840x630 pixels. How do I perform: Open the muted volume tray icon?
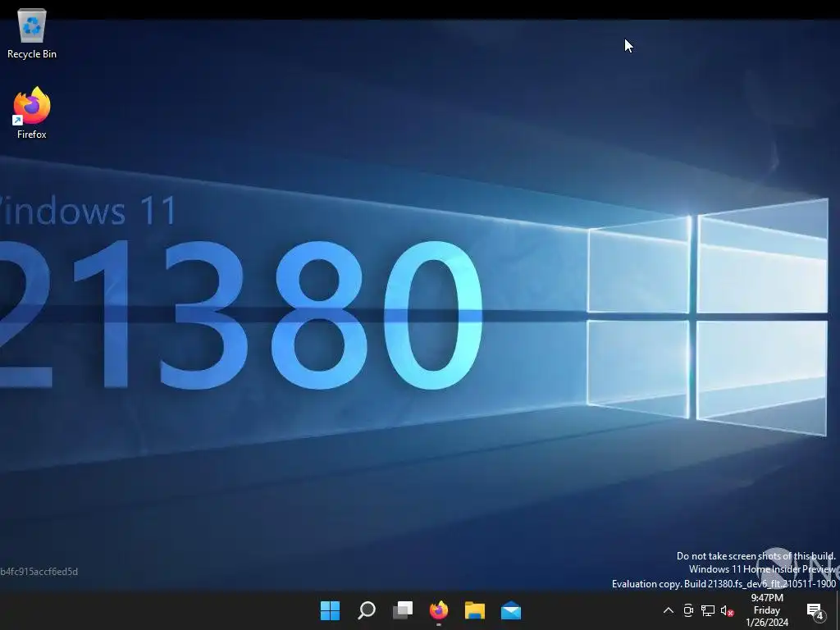(727, 610)
